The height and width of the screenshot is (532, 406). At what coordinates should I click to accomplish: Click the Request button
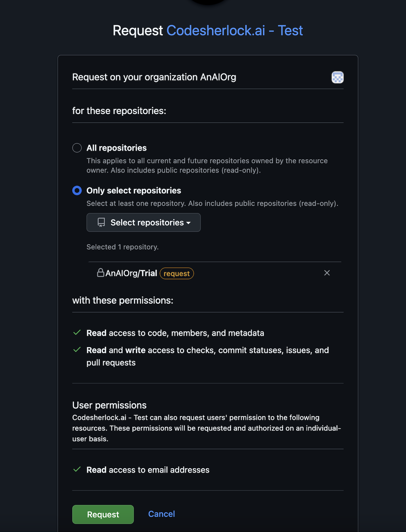(x=103, y=514)
